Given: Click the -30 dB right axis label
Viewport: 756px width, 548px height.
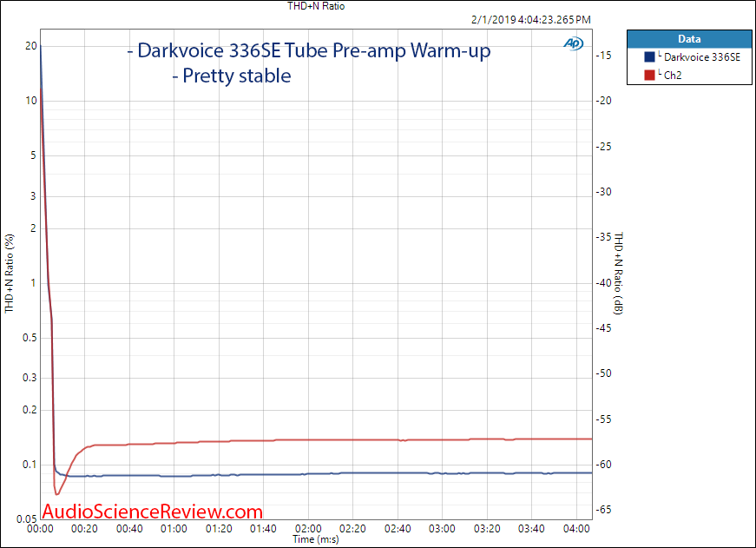Looking at the screenshot, I should coord(603,192).
